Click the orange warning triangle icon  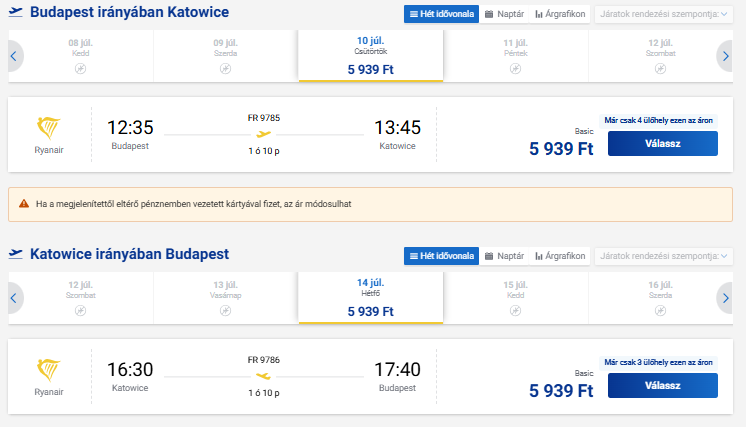pos(24,204)
